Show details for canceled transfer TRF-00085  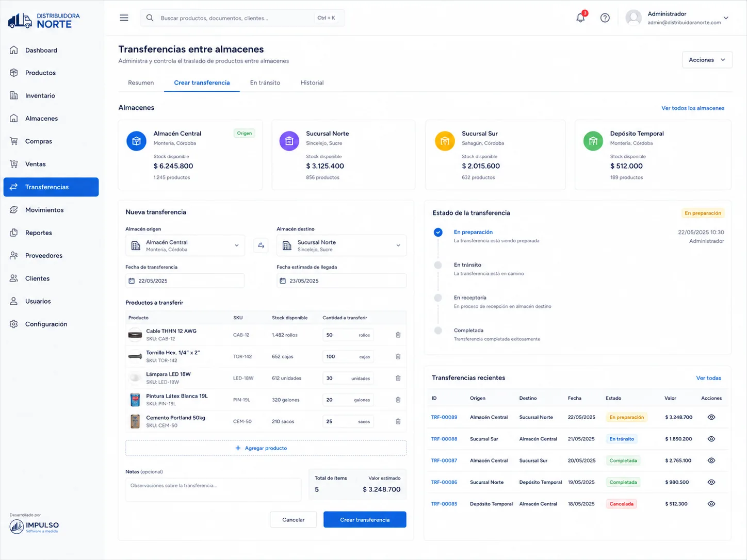(711, 504)
